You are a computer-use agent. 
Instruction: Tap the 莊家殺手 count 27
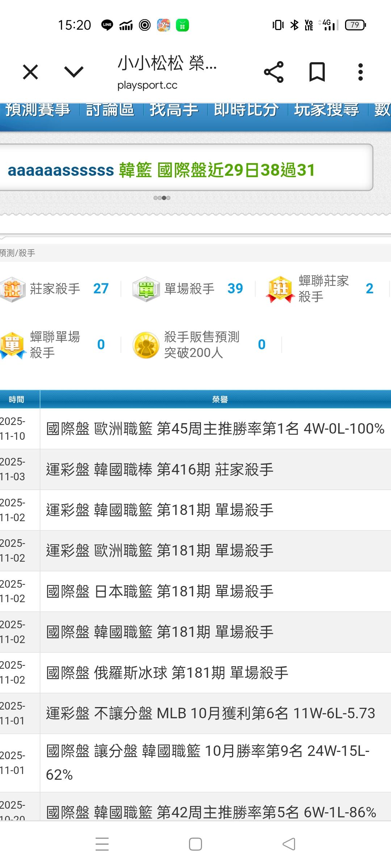pos(101,289)
